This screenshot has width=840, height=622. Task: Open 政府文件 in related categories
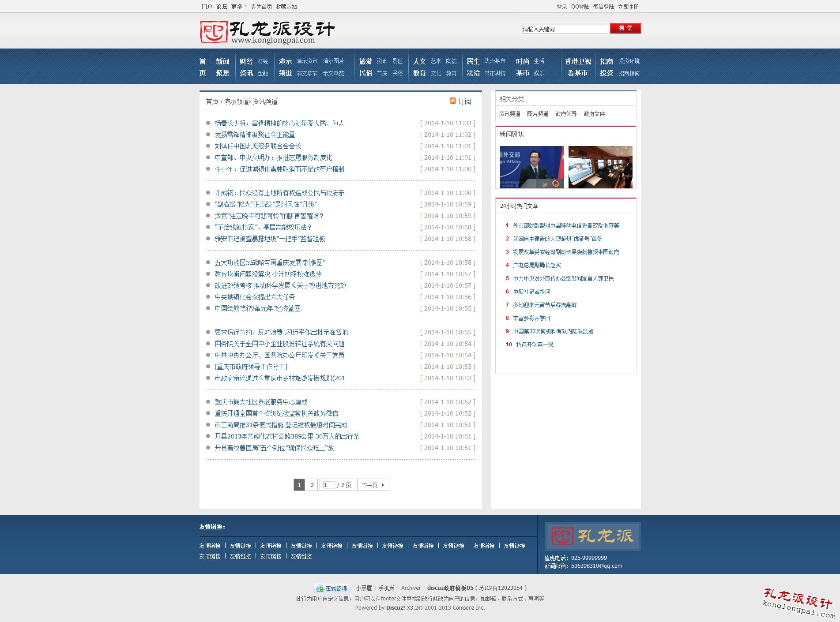[594, 114]
